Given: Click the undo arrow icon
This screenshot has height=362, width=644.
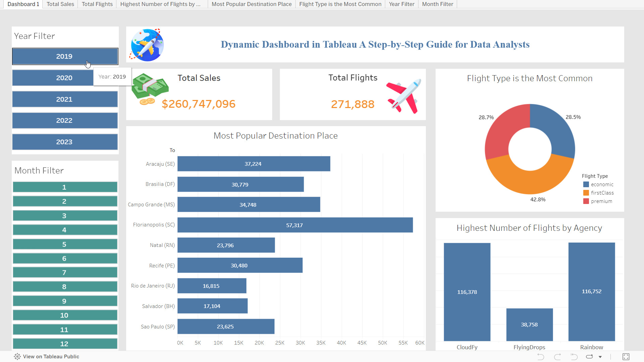Looking at the screenshot, I should [x=540, y=357].
